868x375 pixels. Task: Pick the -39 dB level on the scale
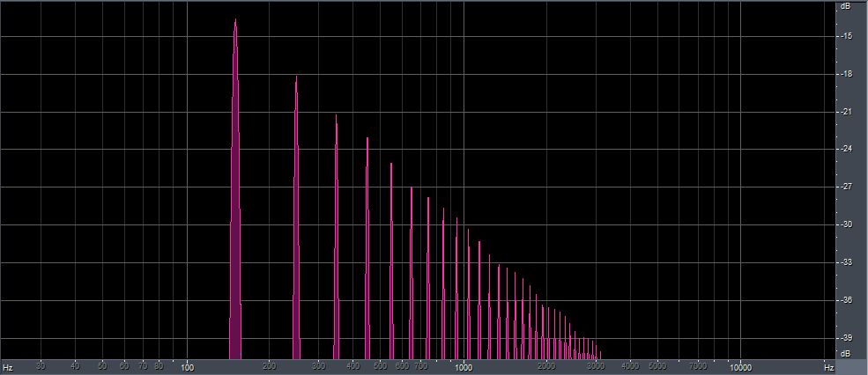point(845,339)
